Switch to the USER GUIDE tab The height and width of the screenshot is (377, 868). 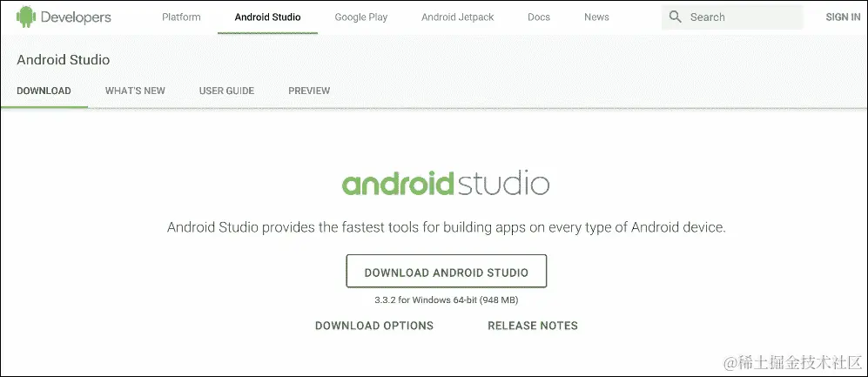tap(226, 91)
